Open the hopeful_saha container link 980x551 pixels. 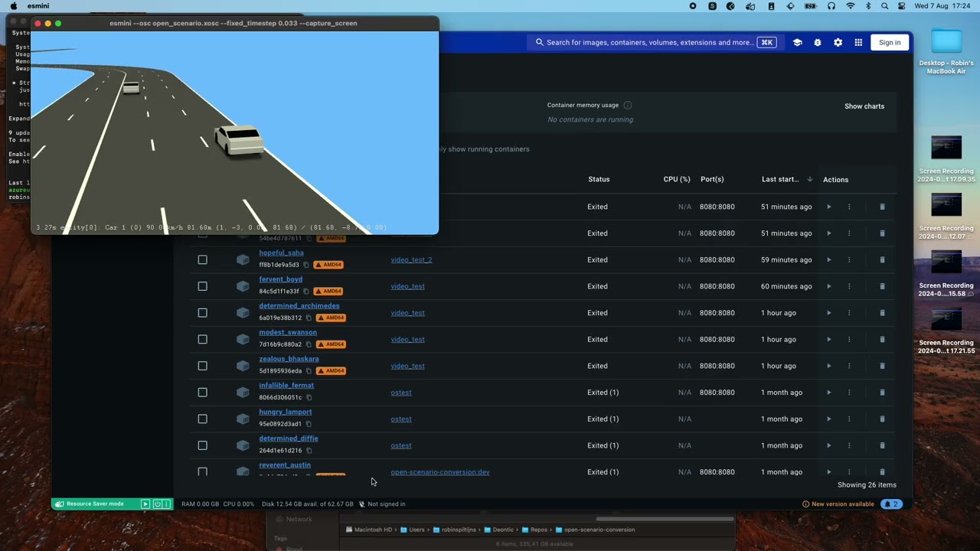pyautogui.click(x=281, y=253)
